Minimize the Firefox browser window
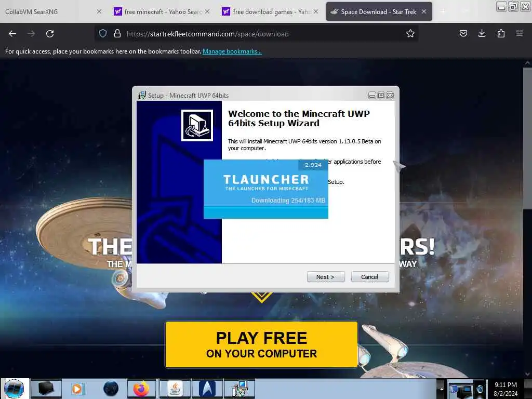 click(501, 7)
